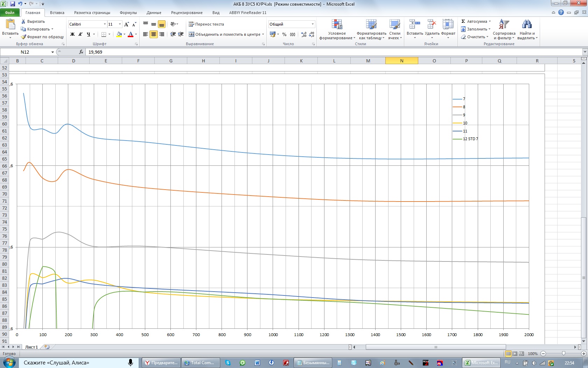Click Format Painter (Формат по образцу)
Viewport: 588px width, 368px height.
point(42,37)
